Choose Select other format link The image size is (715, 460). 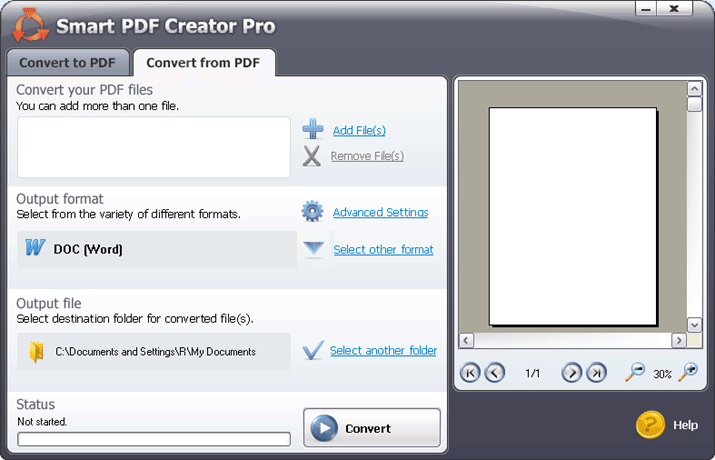[x=383, y=249]
